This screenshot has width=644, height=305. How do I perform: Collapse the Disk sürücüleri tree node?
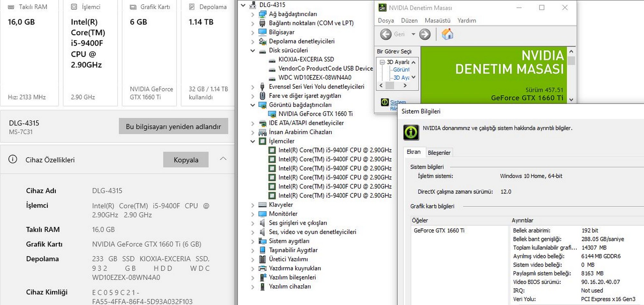(253, 51)
